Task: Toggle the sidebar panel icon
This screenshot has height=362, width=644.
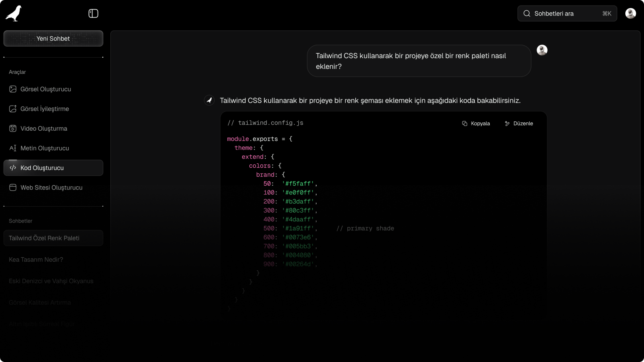Action: [93, 14]
